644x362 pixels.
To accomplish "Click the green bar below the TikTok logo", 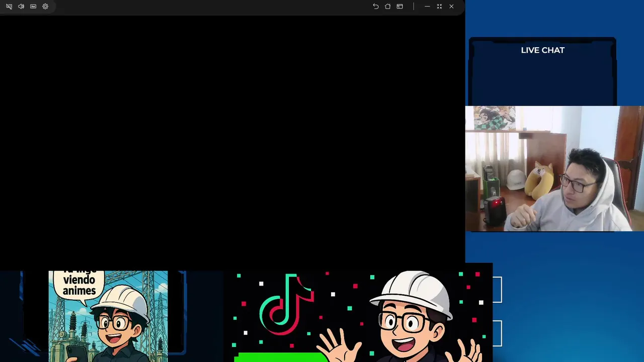I will (281, 357).
